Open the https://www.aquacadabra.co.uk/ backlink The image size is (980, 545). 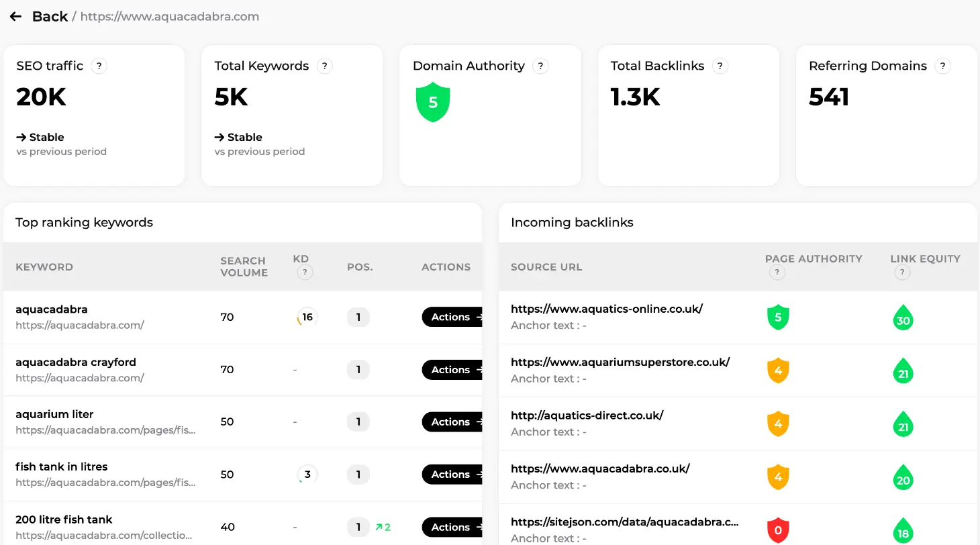(600, 468)
